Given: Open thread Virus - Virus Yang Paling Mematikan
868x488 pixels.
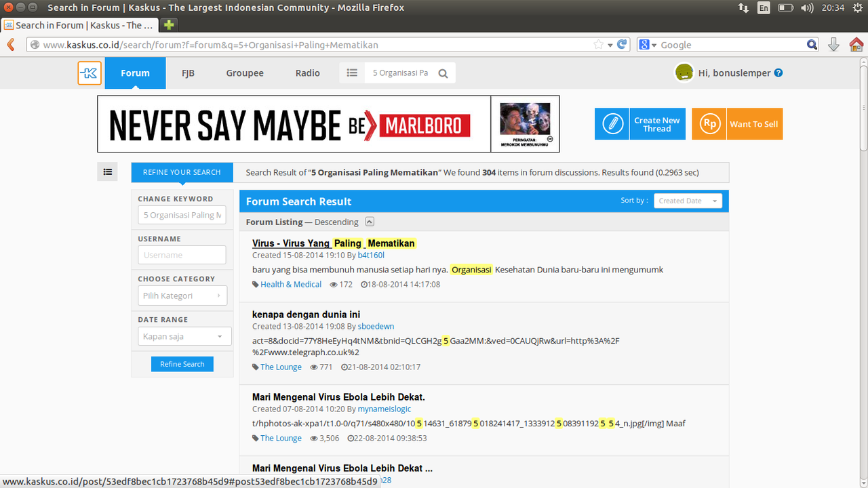Looking at the screenshot, I should [334, 243].
